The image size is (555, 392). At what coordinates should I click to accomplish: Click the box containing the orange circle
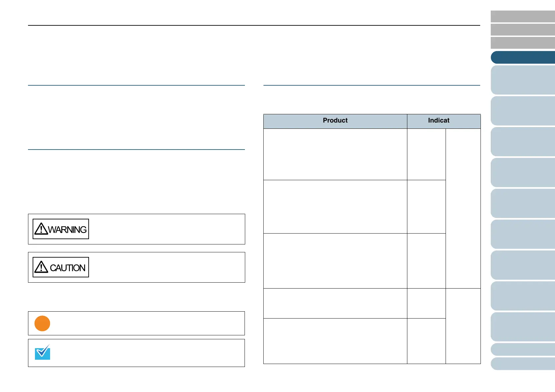click(x=136, y=323)
